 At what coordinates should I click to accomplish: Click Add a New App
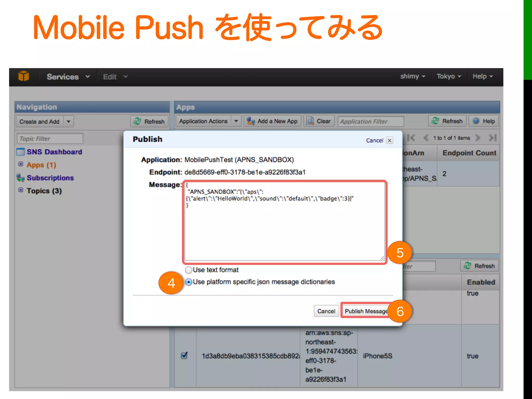[x=272, y=121]
